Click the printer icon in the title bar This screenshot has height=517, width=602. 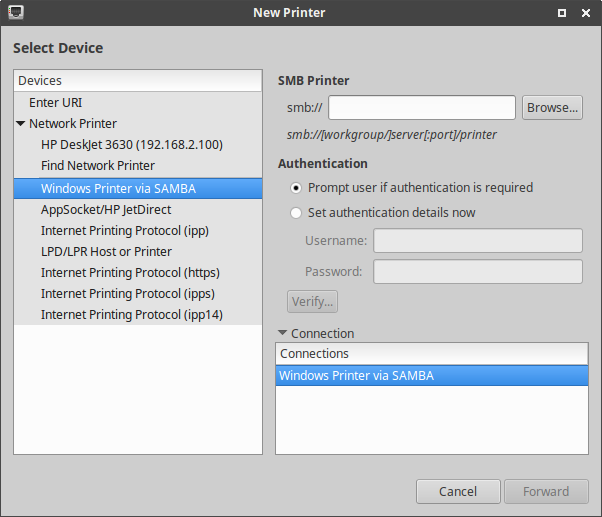coord(15,13)
